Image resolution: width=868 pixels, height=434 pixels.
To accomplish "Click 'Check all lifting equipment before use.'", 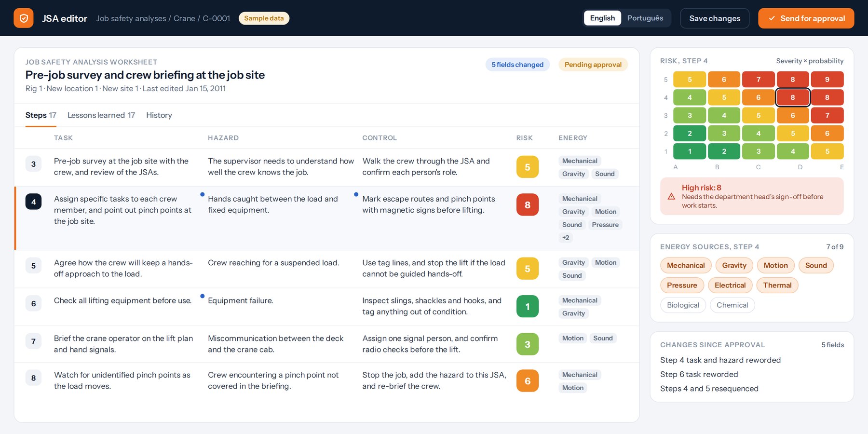I will coord(122,300).
